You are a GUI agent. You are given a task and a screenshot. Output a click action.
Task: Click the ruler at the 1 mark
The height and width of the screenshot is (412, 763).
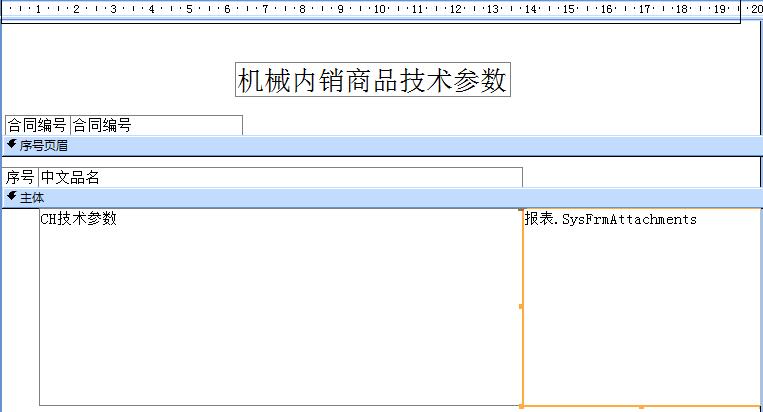click(38, 10)
